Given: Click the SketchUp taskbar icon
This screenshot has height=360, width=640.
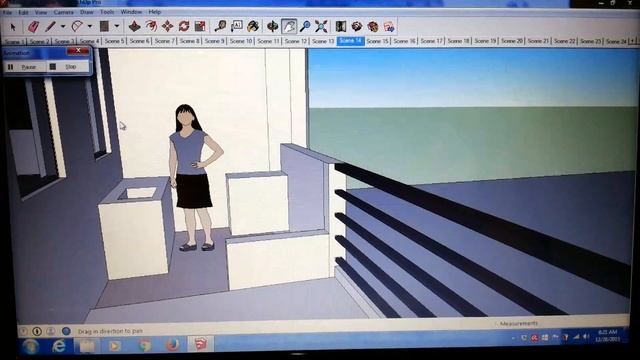Looking at the screenshot, I should (x=200, y=345).
